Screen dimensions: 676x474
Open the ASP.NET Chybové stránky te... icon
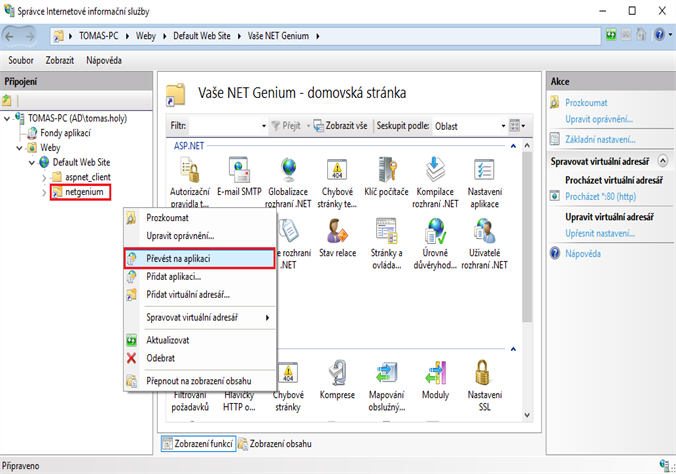click(337, 170)
